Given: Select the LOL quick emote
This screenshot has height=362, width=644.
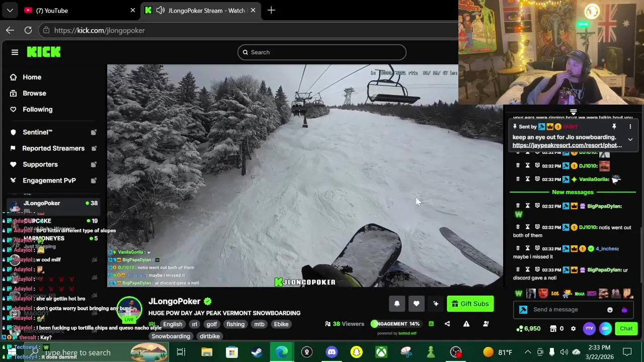Looking at the screenshot, I should pos(555,293).
